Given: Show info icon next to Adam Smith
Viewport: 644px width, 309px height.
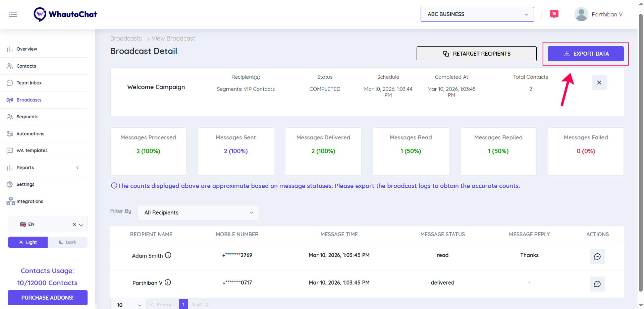Looking at the screenshot, I should coord(168,255).
